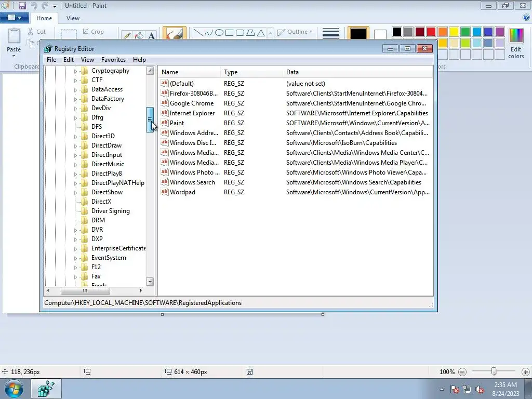
Task: Select the Rectangle shape
Action: pyautogui.click(x=230, y=33)
